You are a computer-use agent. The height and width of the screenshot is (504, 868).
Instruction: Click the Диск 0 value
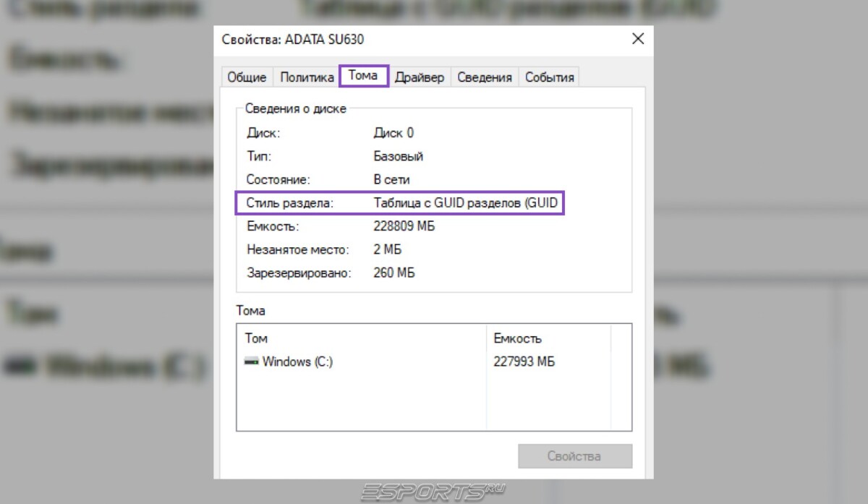pos(393,133)
